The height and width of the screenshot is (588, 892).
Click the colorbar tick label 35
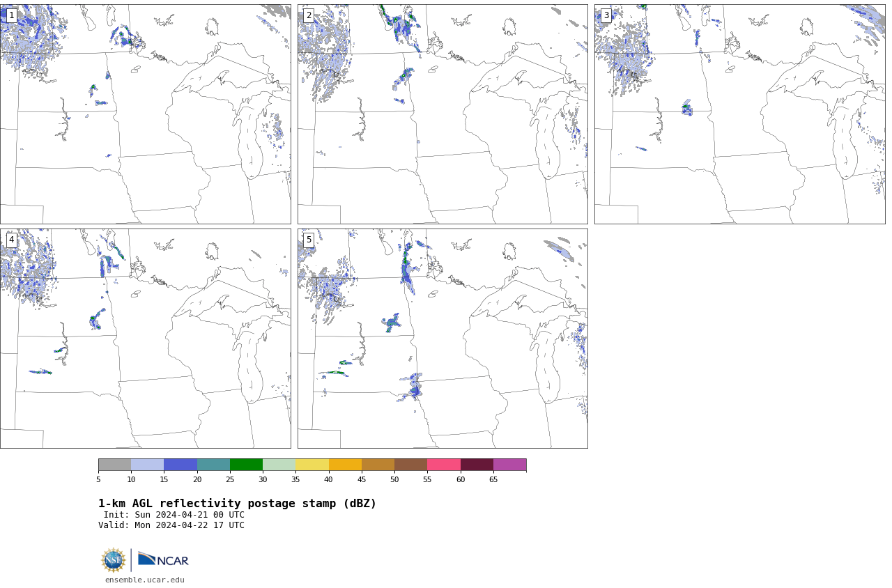(295, 479)
